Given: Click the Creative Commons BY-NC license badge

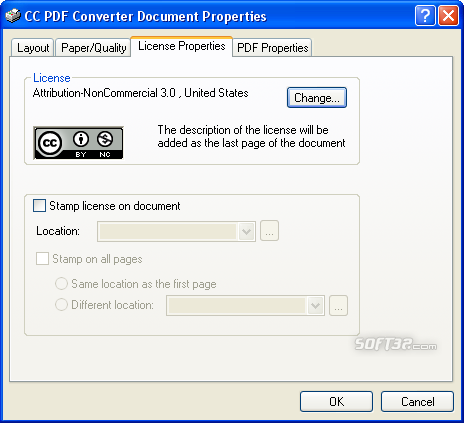Looking at the screenshot, I should 78,143.
